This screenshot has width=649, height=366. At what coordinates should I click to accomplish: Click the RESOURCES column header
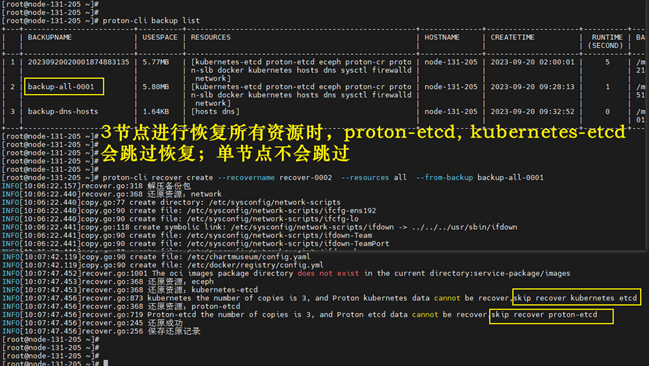tap(211, 37)
